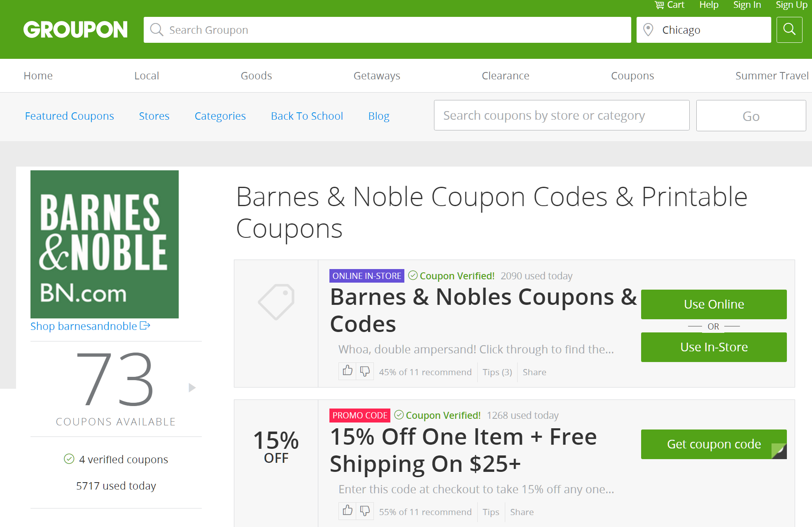
Task: Click Use In-Store button
Action: (714, 347)
